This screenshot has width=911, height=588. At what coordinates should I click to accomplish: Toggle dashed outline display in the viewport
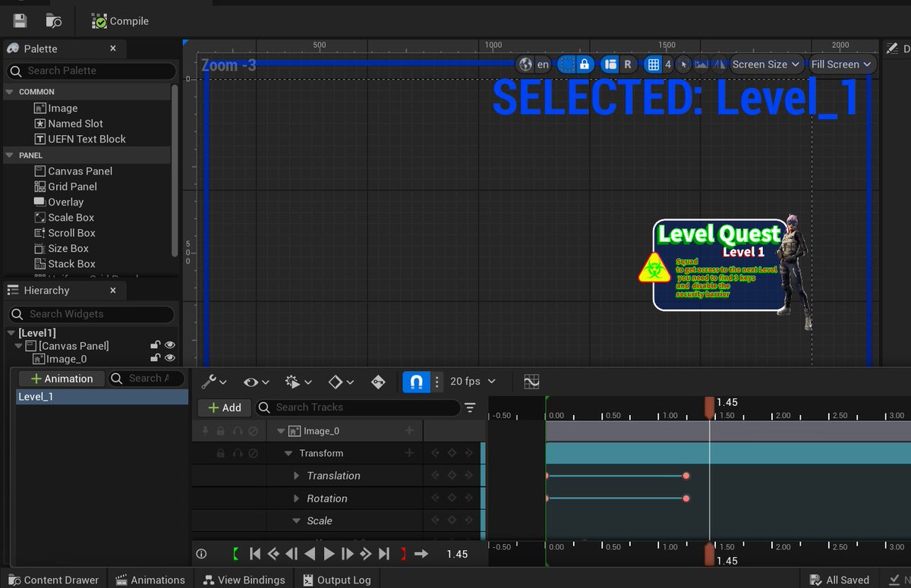[x=566, y=64]
